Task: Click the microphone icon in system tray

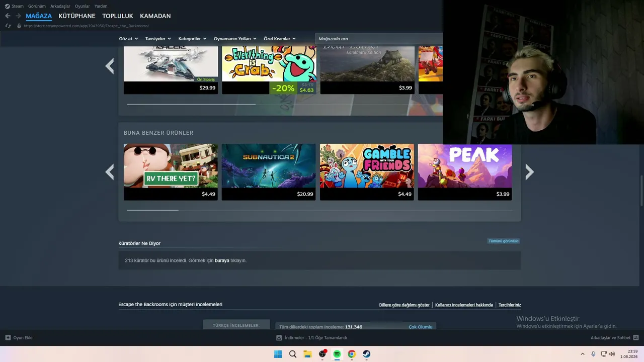Action: pos(594,354)
